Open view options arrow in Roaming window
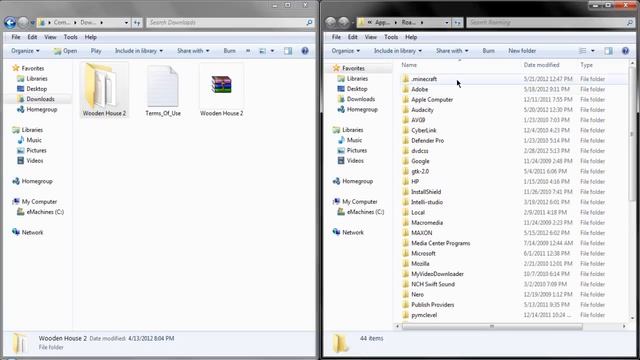Screen dimensions: 640x360 pos(593,51)
